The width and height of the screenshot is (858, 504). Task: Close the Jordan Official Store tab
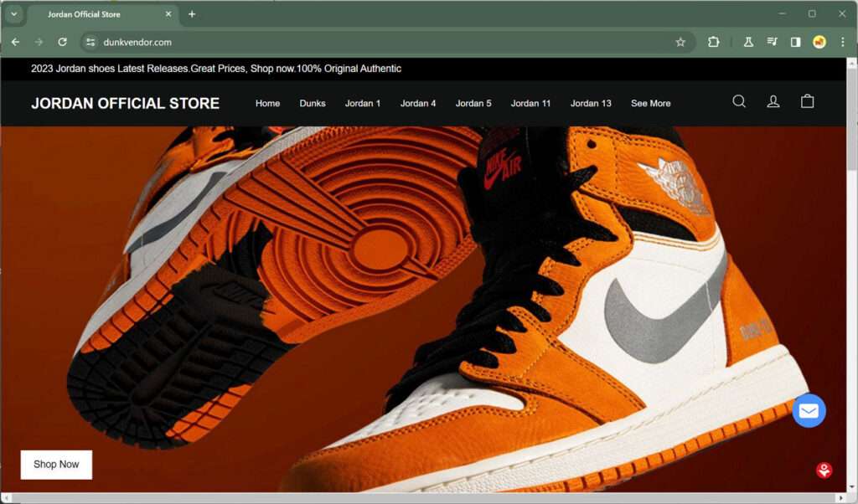168,14
